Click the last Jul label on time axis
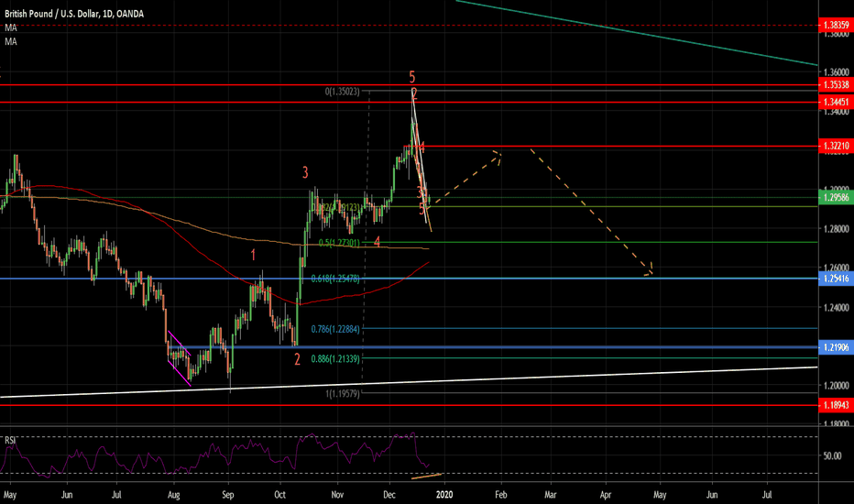The width and height of the screenshot is (854, 504). point(767,495)
